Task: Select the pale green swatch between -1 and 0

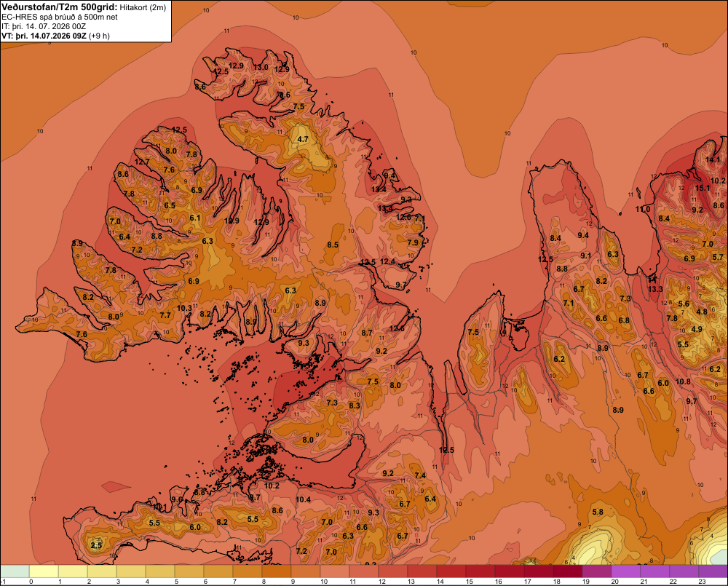Action: (15, 571)
